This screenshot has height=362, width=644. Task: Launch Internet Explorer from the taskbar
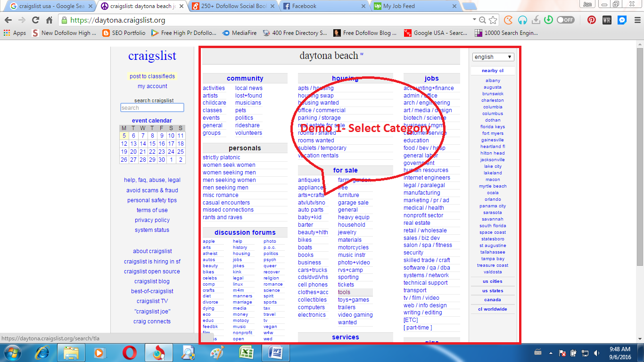pos(42,353)
